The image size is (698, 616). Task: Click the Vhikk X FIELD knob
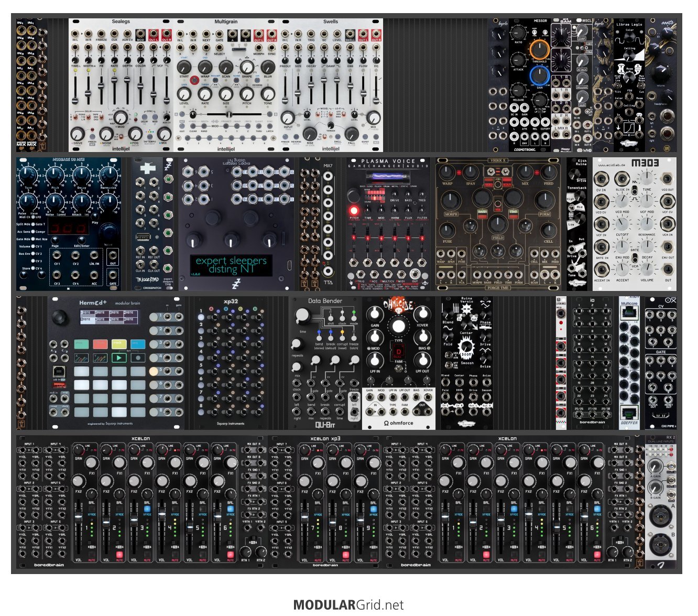pyautogui.click(x=498, y=224)
